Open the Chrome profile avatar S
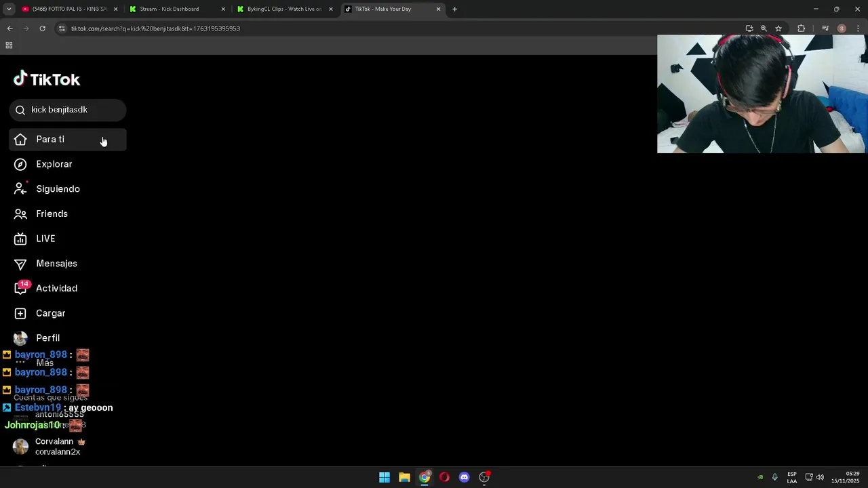Viewport: 868px width, 488px height. point(842,28)
